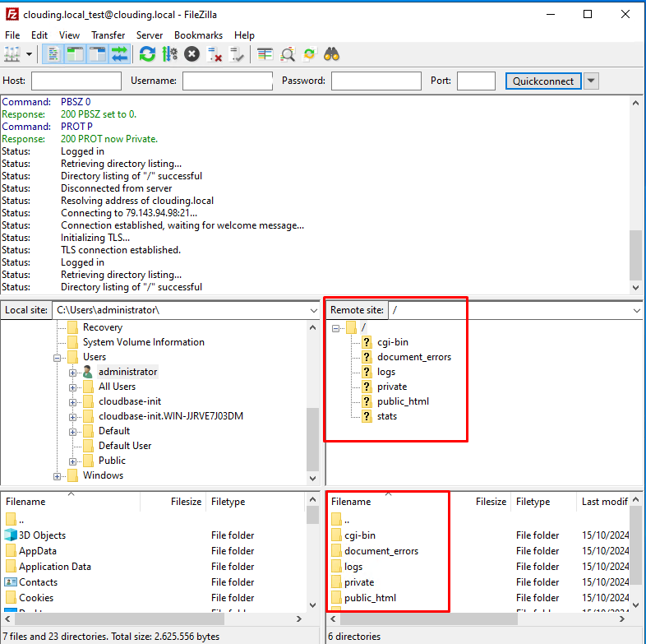Image resolution: width=646 pixels, height=644 pixels.
Task: Select Contacts in local file list
Action: pos(38,582)
